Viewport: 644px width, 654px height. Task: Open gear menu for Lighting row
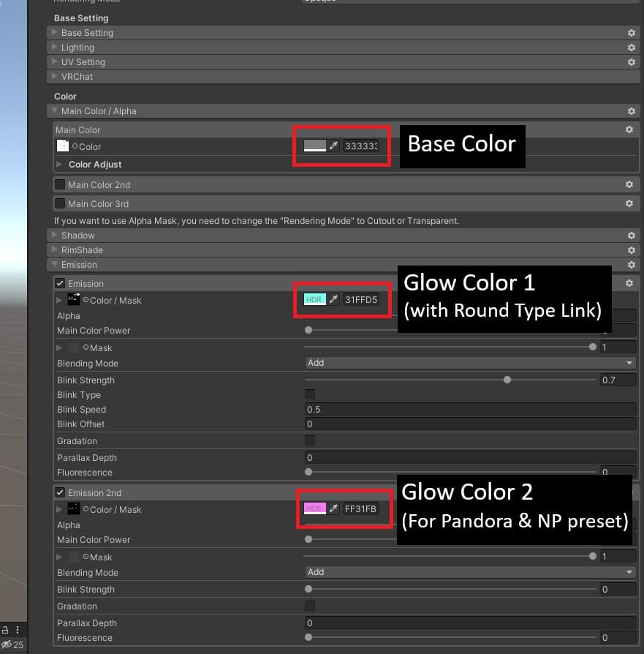point(632,48)
